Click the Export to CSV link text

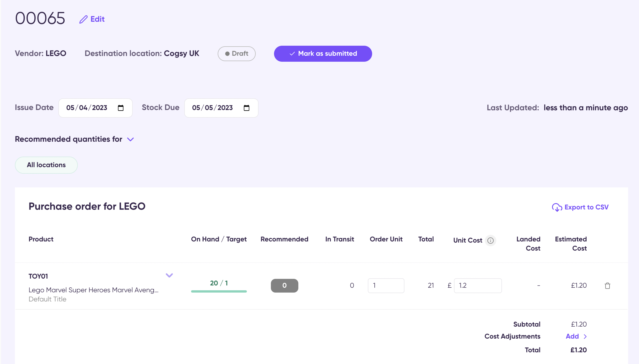[x=586, y=207]
